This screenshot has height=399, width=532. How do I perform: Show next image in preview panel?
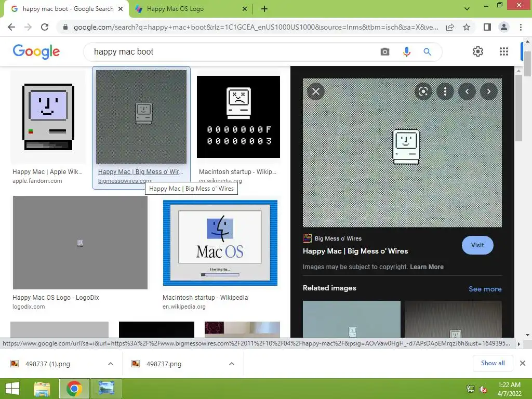(488, 91)
